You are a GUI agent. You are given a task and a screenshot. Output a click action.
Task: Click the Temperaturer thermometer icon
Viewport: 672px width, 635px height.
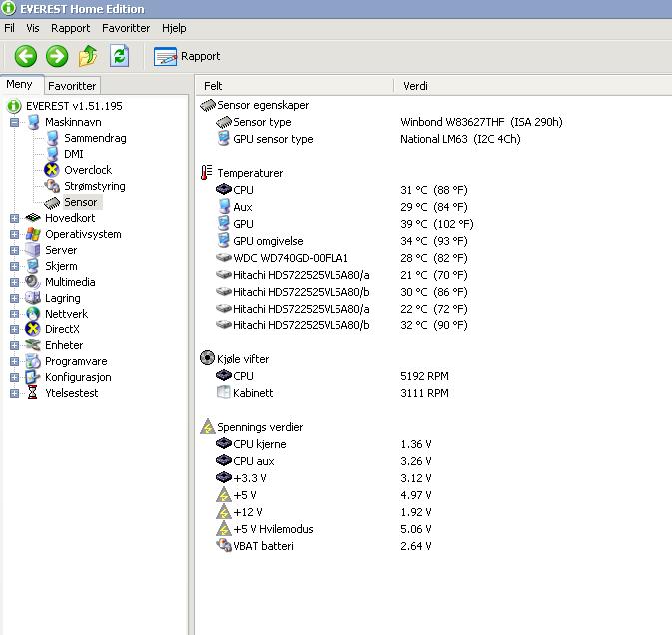207,173
